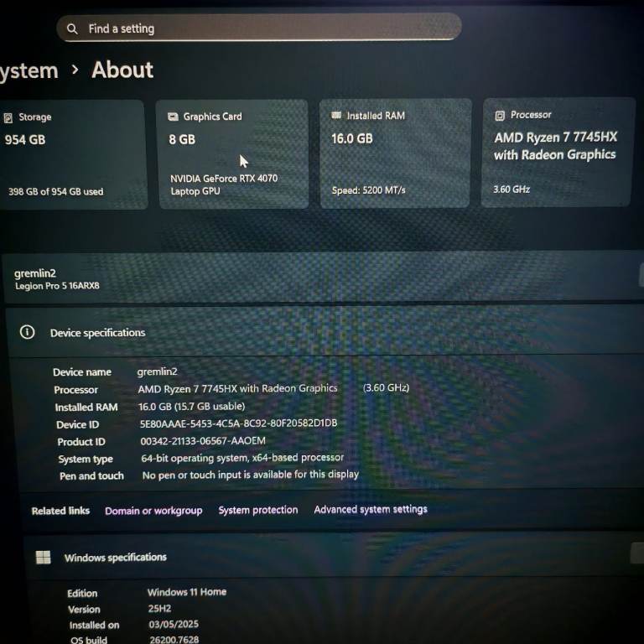
Task: Collapse the Windows specifications section
Action: point(334,556)
